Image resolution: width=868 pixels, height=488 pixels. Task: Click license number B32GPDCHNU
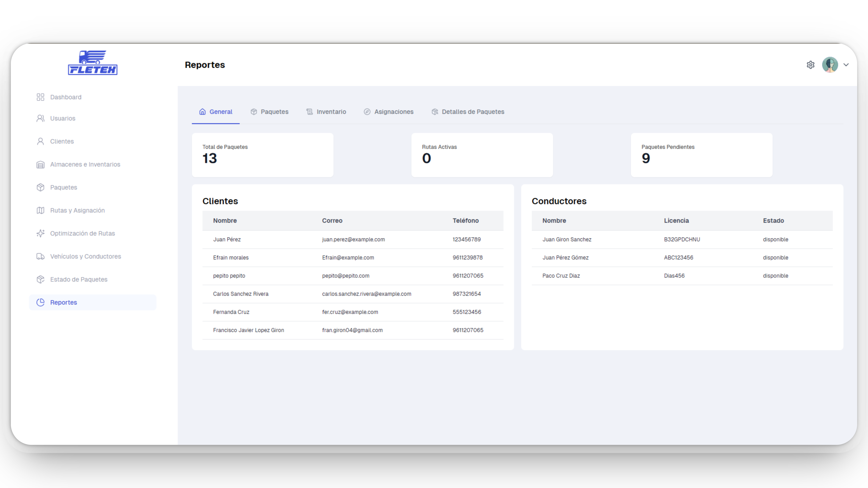click(682, 239)
